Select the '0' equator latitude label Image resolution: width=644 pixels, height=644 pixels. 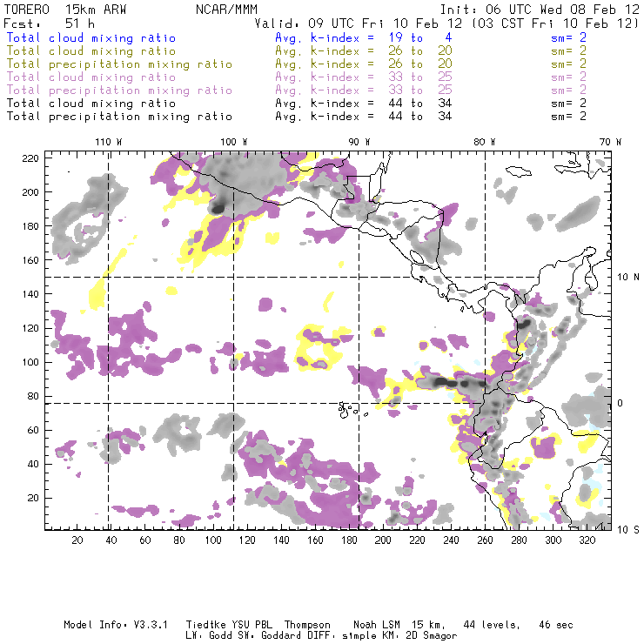coord(621,403)
